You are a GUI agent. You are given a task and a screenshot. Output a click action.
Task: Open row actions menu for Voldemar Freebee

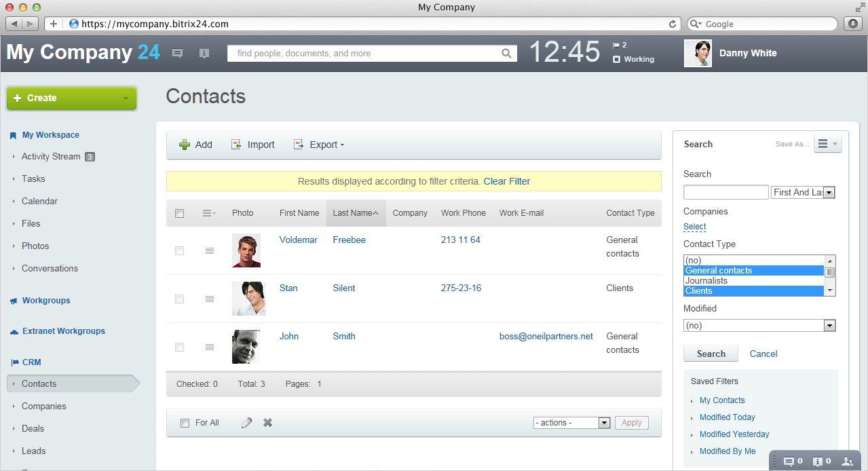point(209,250)
